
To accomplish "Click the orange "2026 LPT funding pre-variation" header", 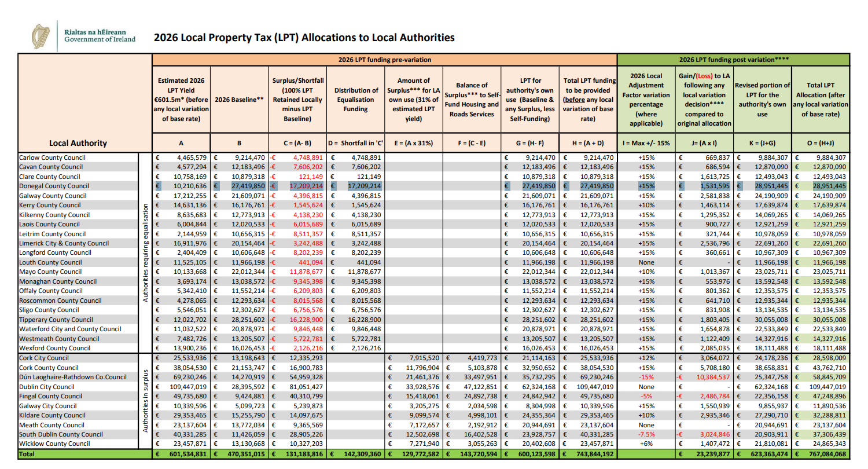I will click(384, 60).
